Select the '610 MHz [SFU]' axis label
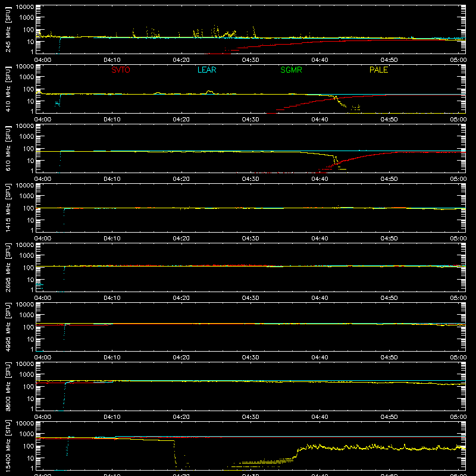 8,149
